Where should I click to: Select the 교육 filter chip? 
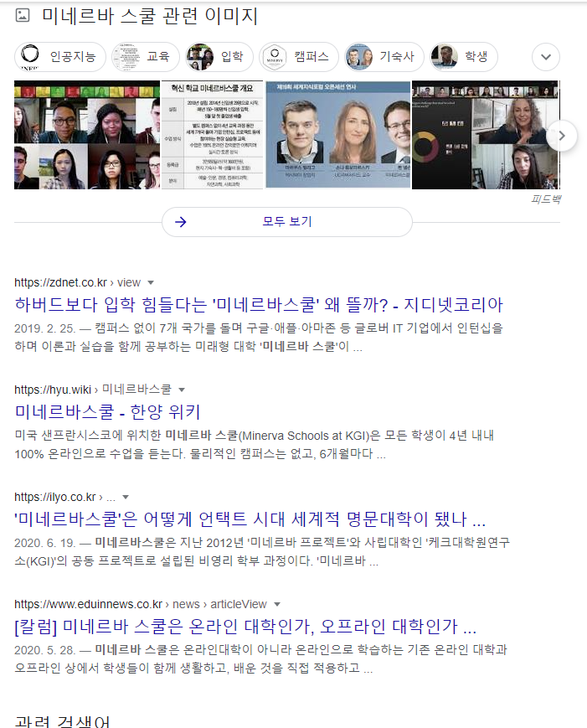click(x=146, y=57)
